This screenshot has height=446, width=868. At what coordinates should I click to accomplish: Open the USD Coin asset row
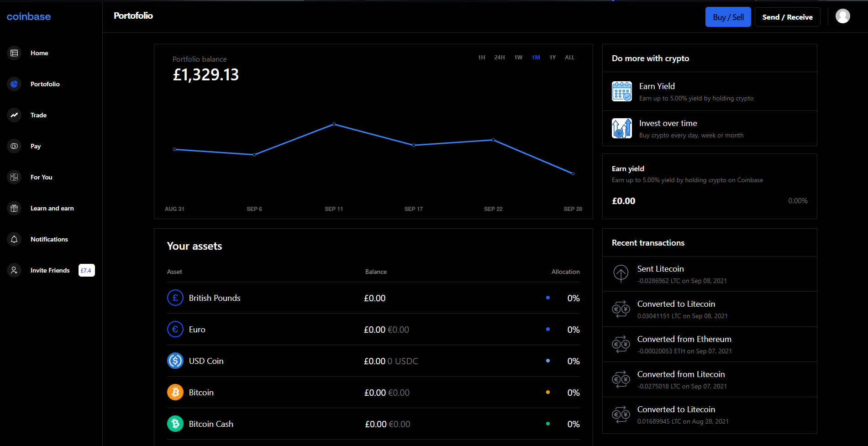[x=374, y=361]
